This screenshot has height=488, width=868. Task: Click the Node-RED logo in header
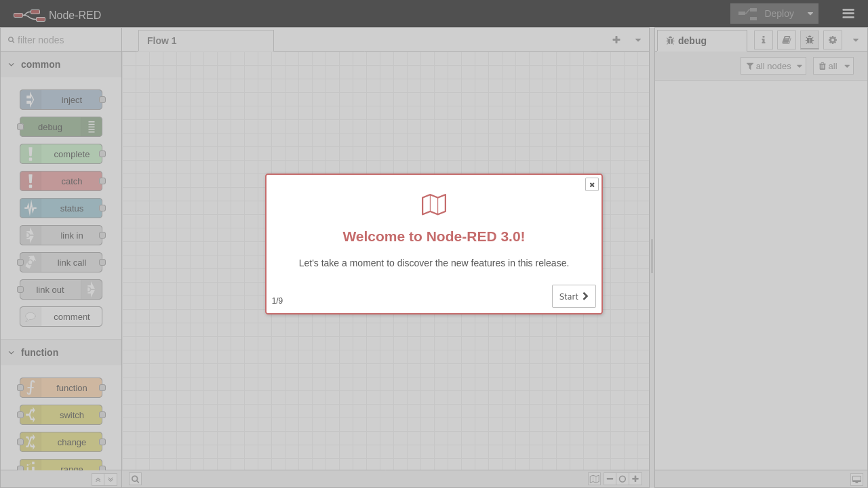(57, 14)
